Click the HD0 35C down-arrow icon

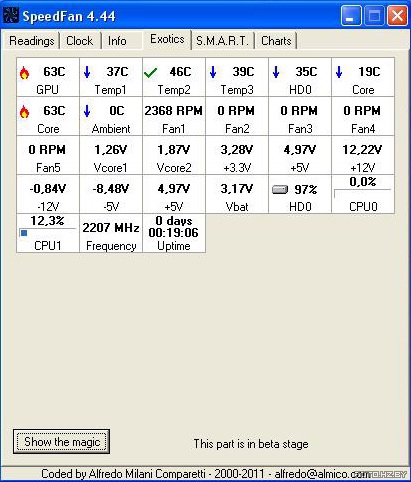click(276, 72)
